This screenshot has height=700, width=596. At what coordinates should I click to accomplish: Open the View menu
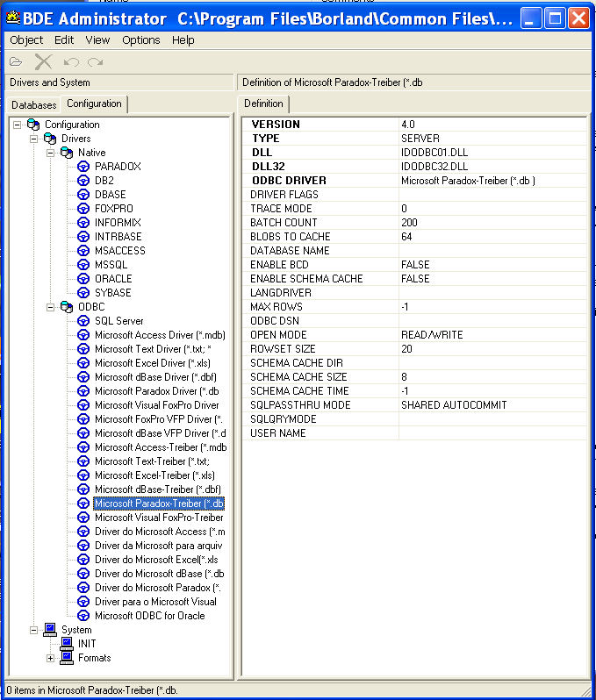click(97, 40)
